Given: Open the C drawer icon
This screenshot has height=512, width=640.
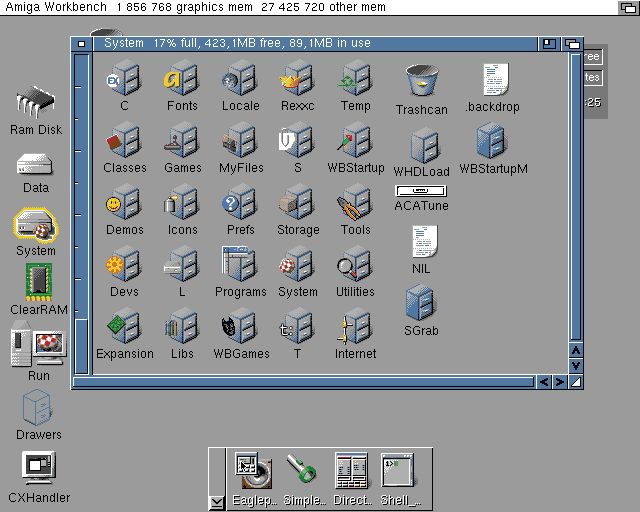Looking at the screenshot, I should 124,79.
